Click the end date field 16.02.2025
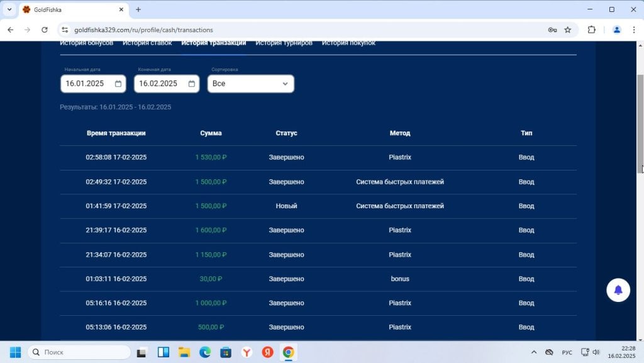This screenshot has width=644, height=363. [x=167, y=84]
